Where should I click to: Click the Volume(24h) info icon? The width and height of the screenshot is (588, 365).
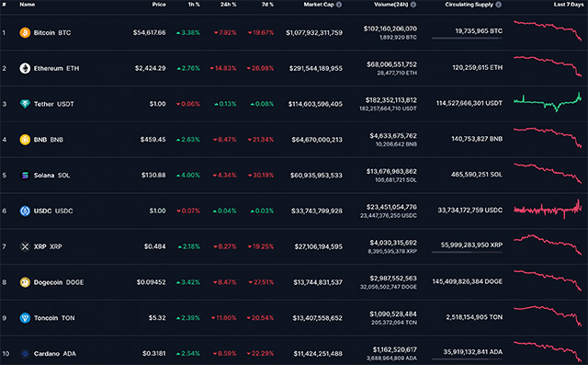pos(413,5)
